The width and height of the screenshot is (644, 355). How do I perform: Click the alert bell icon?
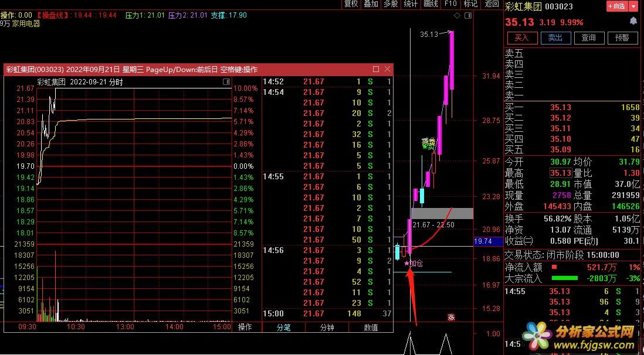point(633,21)
